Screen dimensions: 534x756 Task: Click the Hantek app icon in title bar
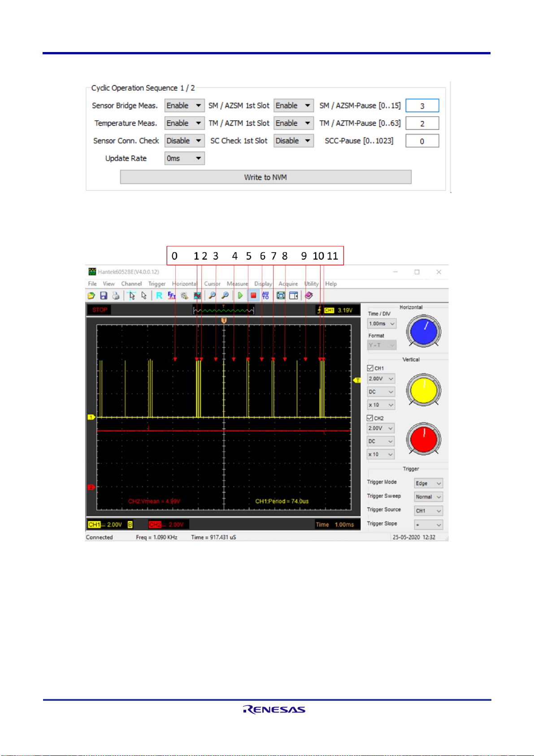[92, 272]
